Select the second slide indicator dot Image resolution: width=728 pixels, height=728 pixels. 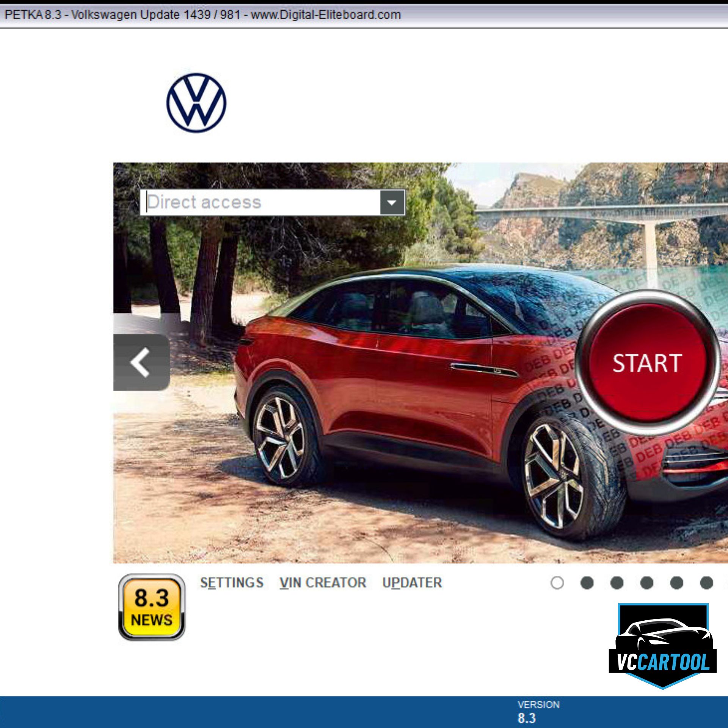pyautogui.click(x=587, y=583)
